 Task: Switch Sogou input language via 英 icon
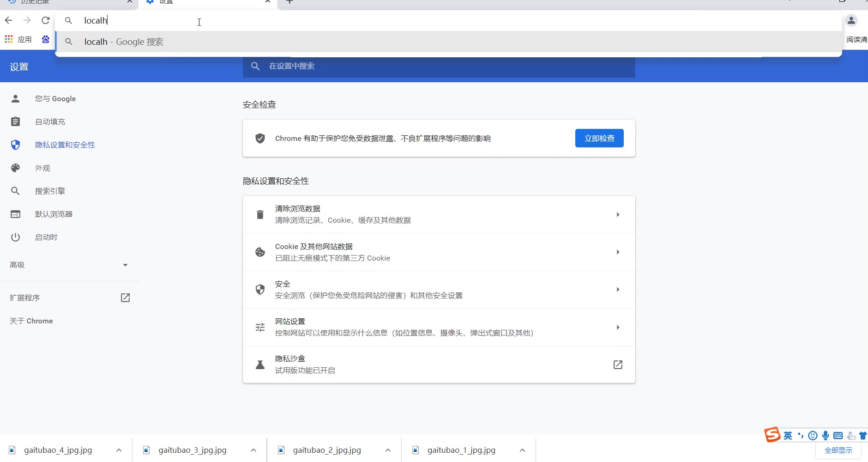(788, 435)
